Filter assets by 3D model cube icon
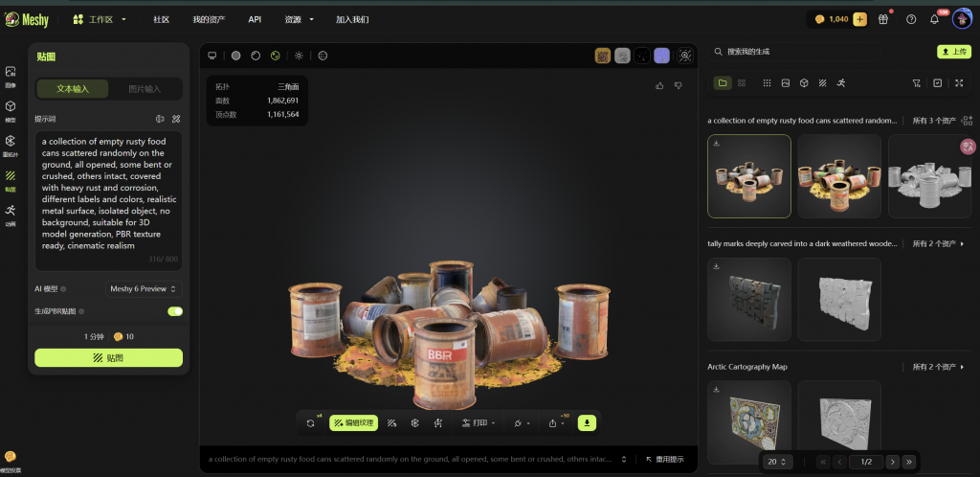This screenshot has width=980, height=477. [803, 83]
